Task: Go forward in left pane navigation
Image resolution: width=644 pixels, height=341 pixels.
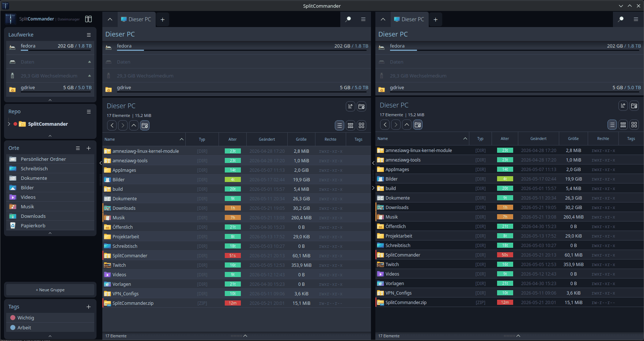Action: (123, 125)
